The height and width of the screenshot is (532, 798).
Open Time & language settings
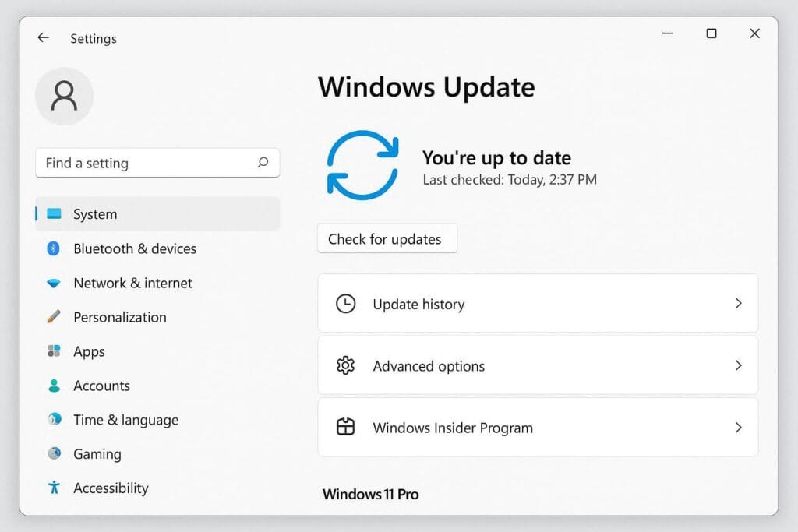tap(125, 420)
